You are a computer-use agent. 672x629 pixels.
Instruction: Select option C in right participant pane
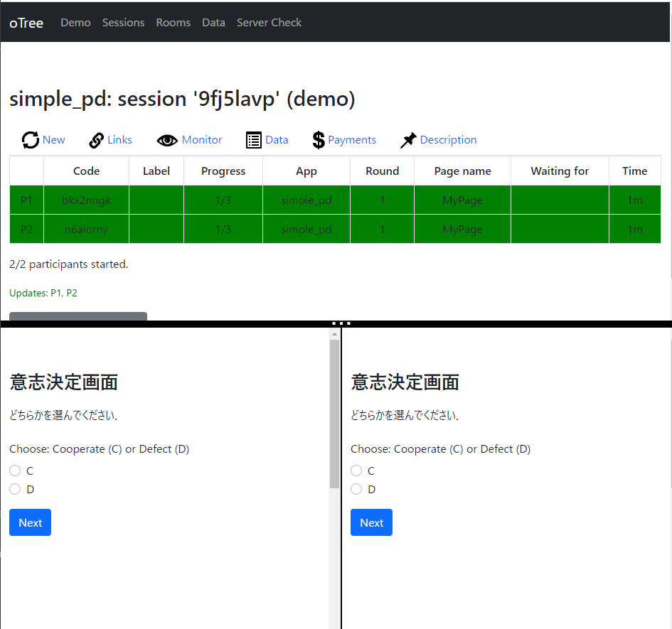(356, 471)
